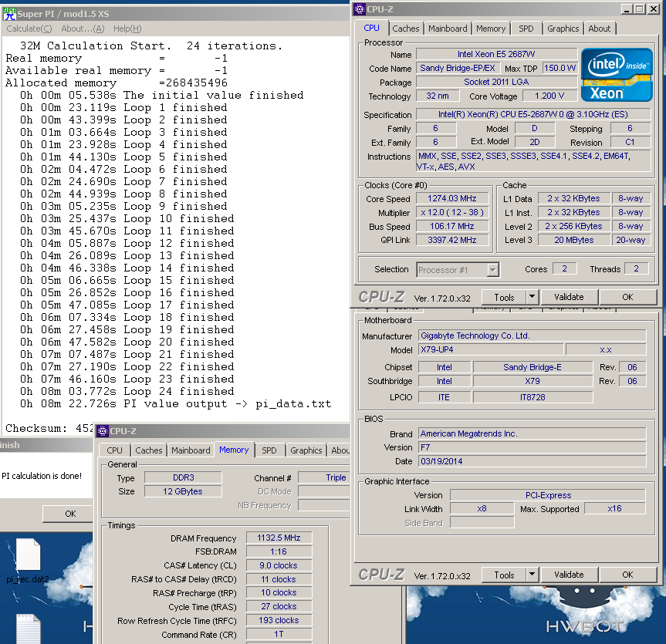Click the Specification field text
Image resolution: width=666 pixels, height=644 pixels.
coord(533,114)
